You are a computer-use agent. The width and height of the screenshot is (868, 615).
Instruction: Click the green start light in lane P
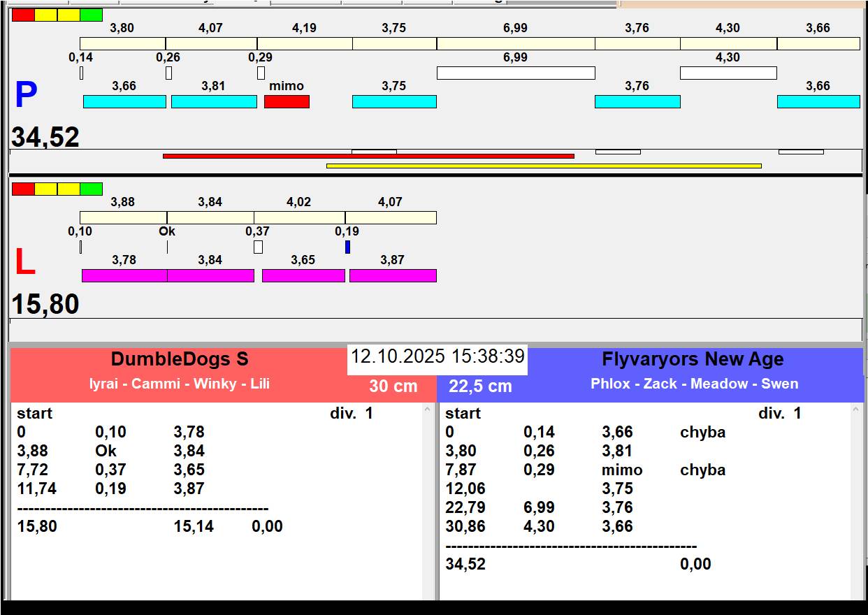click(91, 15)
